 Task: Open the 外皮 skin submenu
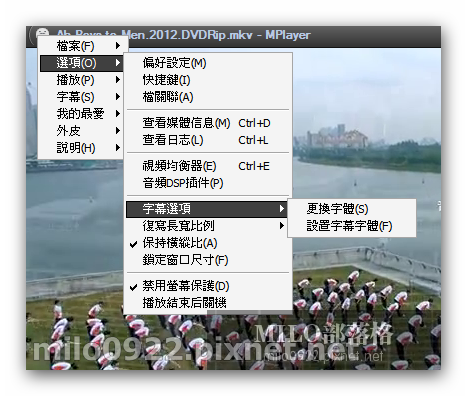(x=81, y=131)
